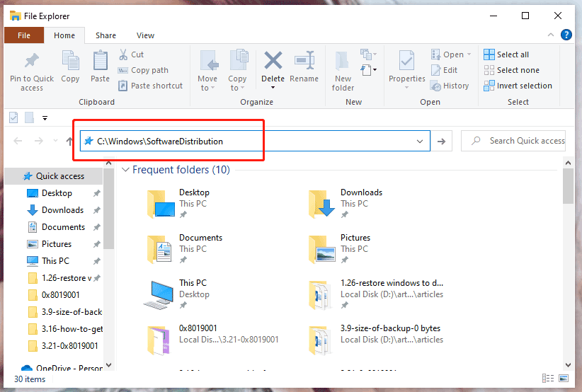Viewport: 582px width, 392px height.
Task: Click the Paste clipboard icon
Action: point(101,60)
